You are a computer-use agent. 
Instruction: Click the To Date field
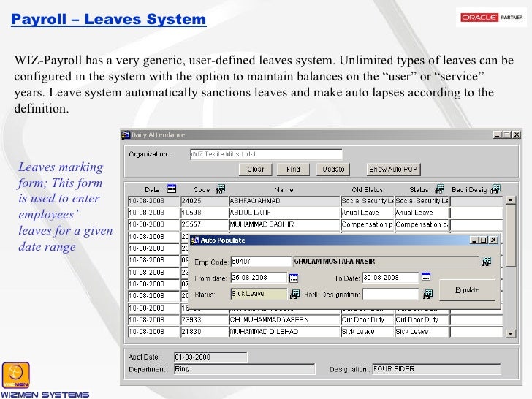(390, 278)
